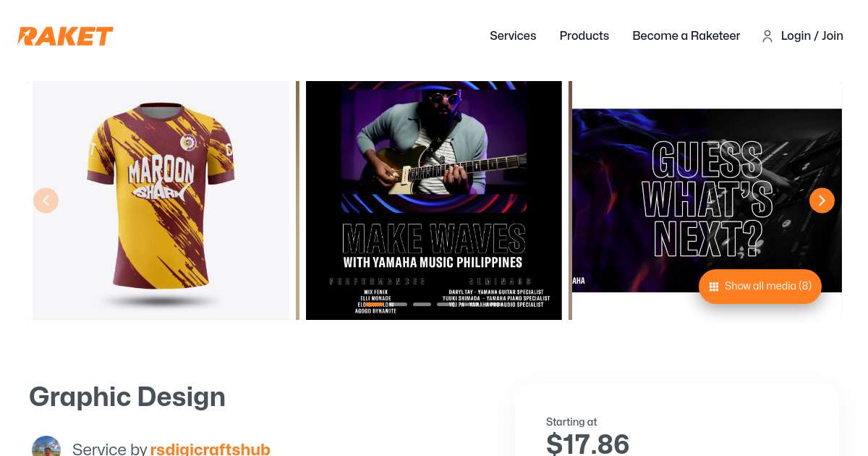Jump to the fourth carousel slide indicator
The width and height of the screenshot is (868, 456).
coord(446,304)
